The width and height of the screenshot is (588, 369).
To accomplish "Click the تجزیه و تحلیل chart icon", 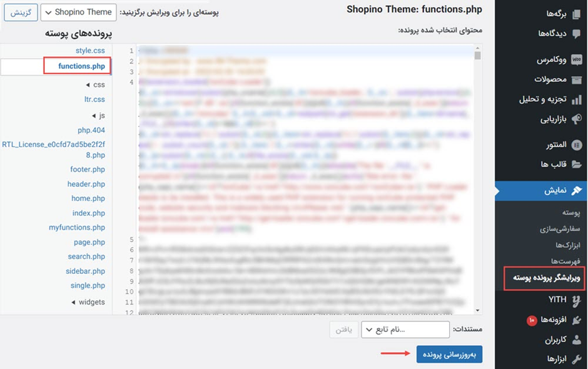I will (576, 99).
